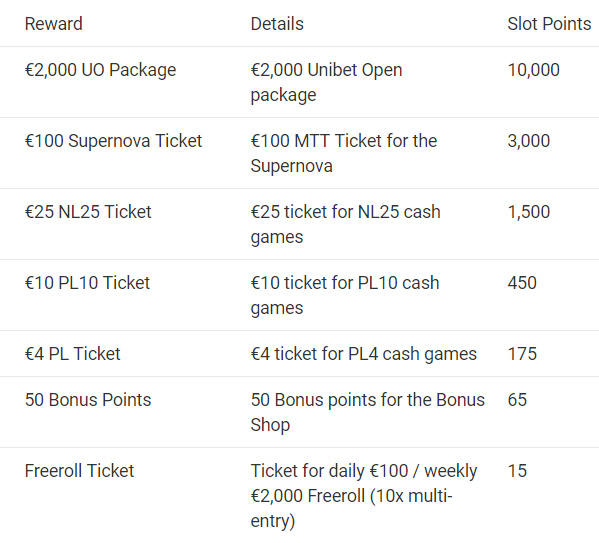
Task: Click the 3,000 slot points value
Action: [529, 141]
